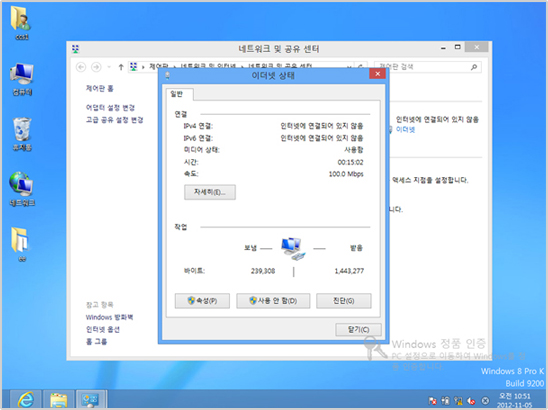548x410 pixels.
Task: Open the user folder icon on the desktop
Action: pyautogui.click(x=21, y=22)
